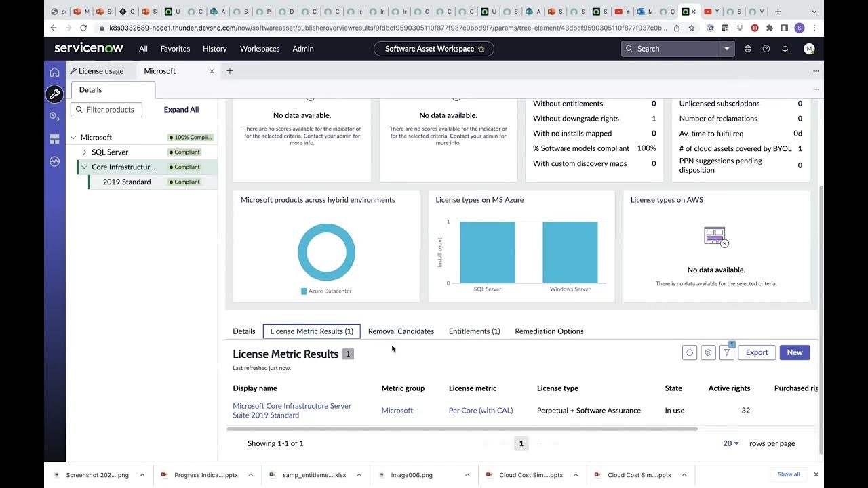
Task: Add a new workspace tab with plus
Action: [230, 71]
